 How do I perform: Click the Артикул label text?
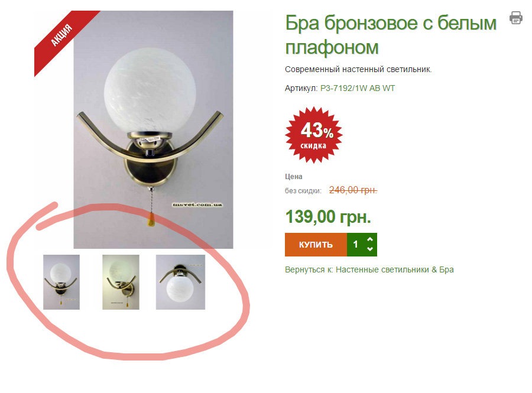(301, 89)
